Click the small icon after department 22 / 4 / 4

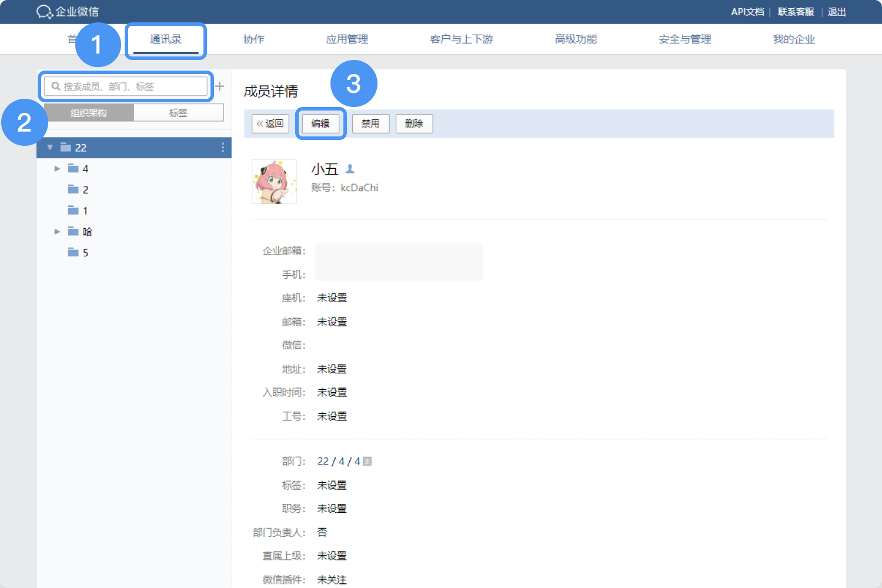367,462
